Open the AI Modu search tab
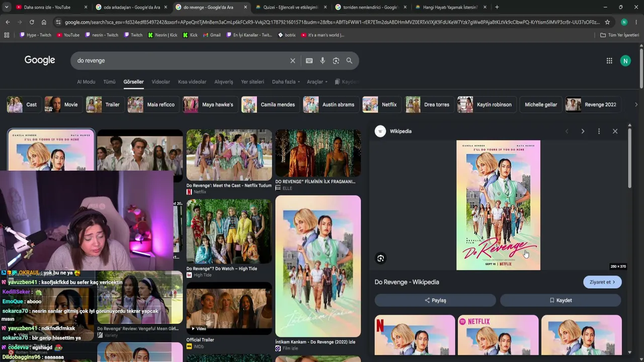The height and width of the screenshot is (362, 644). (86, 82)
